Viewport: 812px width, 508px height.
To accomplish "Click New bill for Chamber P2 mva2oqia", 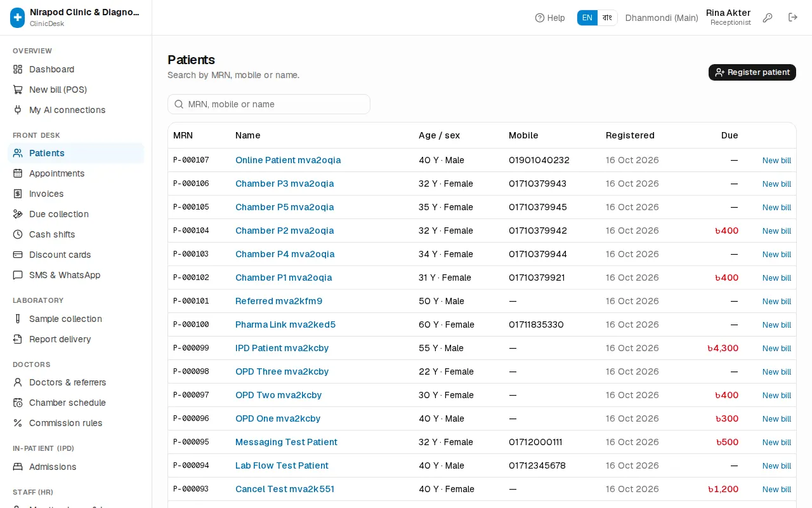I will [x=776, y=231].
